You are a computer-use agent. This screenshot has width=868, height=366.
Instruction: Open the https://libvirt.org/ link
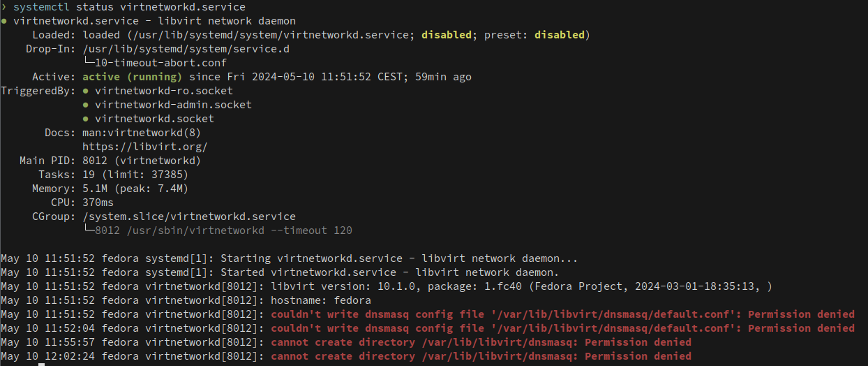(x=144, y=147)
